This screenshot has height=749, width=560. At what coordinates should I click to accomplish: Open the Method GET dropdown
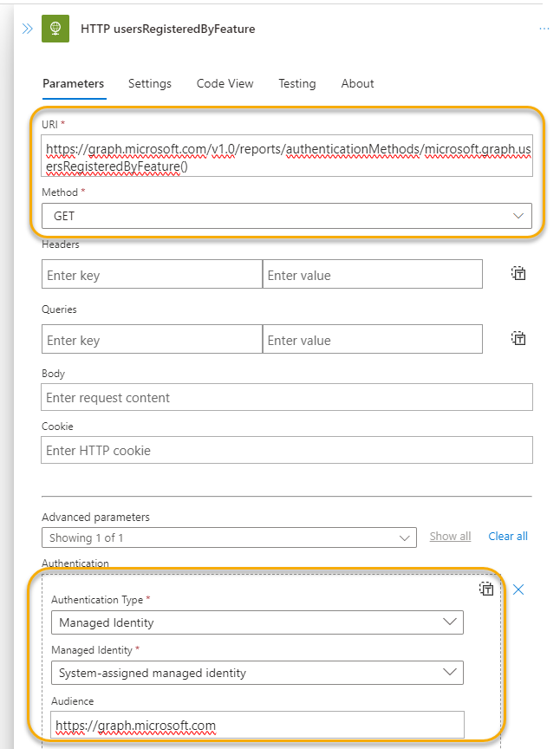coord(287,216)
